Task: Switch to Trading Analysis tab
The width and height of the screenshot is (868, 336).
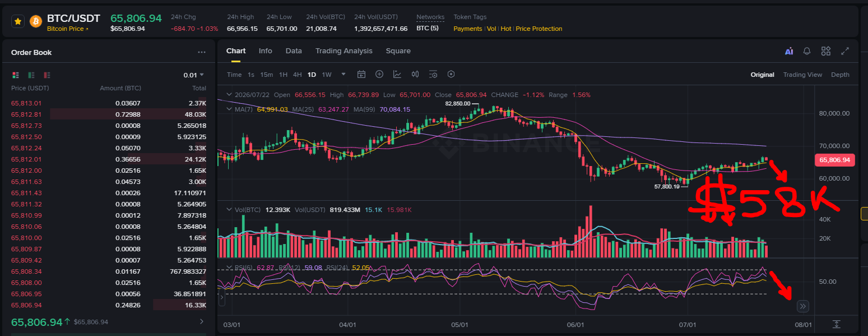Action: pyautogui.click(x=344, y=51)
